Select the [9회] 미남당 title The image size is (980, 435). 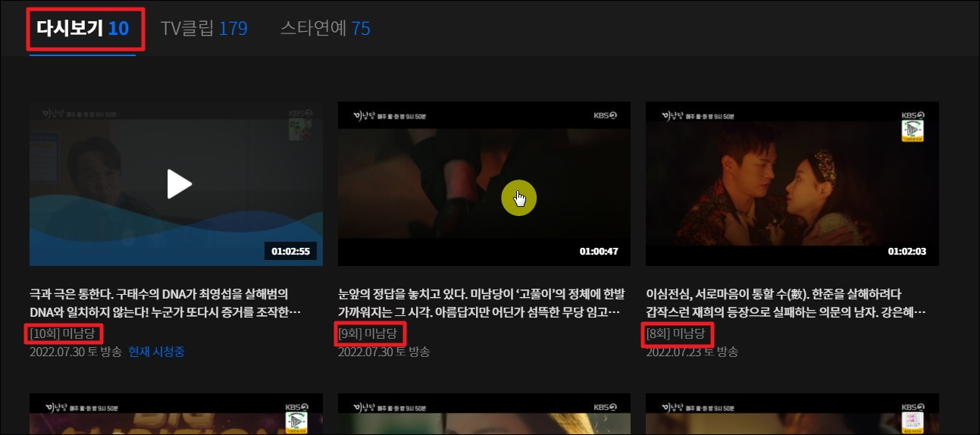(369, 333)
